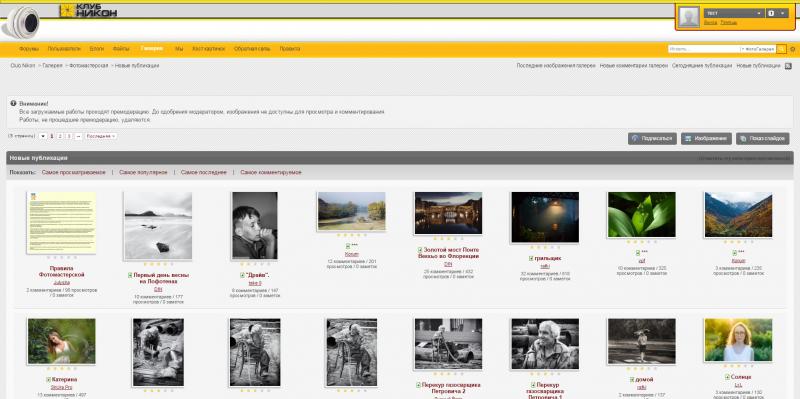Click the user avatar picture
Screen dimensions: 800x399
tap(689, 16)
